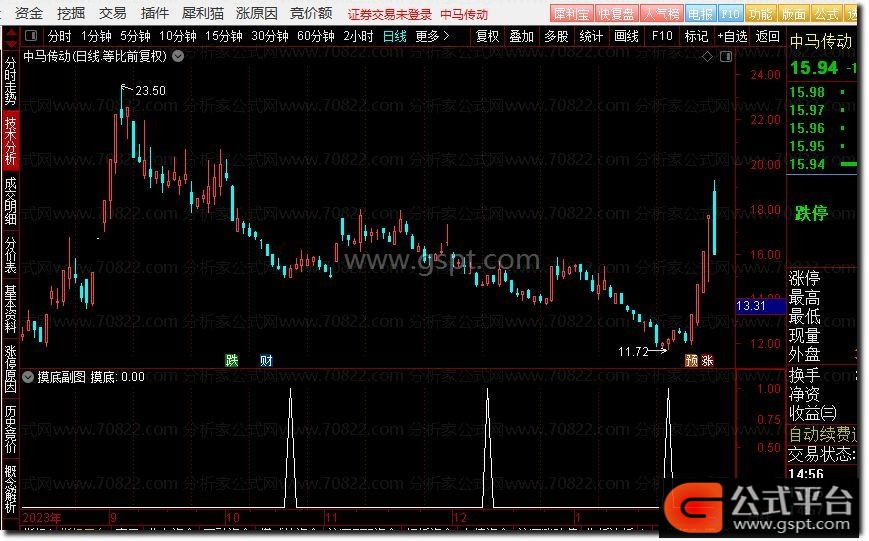Viewport: 869px width, 541px height.
Task: Click the red arrows above the left sidebar
Action: click(x=11, y=40)
